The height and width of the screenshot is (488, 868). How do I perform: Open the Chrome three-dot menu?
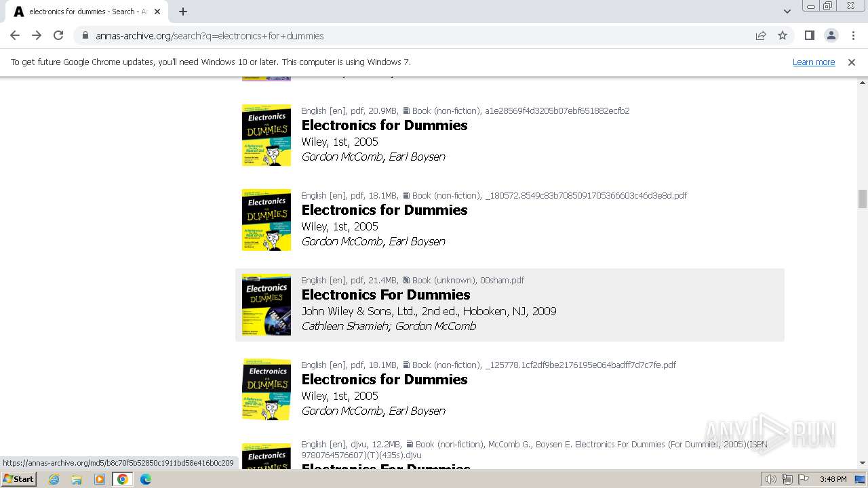click(853, 35)
